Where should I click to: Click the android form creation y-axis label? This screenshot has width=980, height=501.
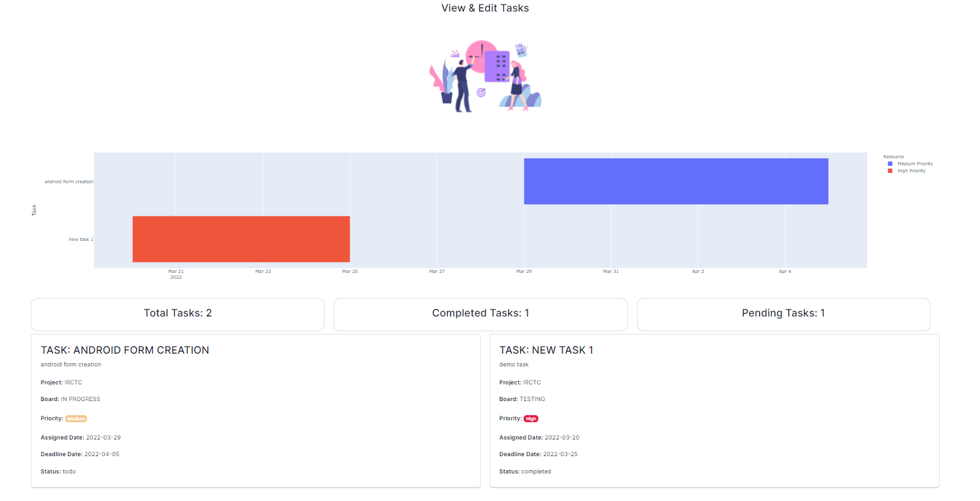(x=69, y=182)
